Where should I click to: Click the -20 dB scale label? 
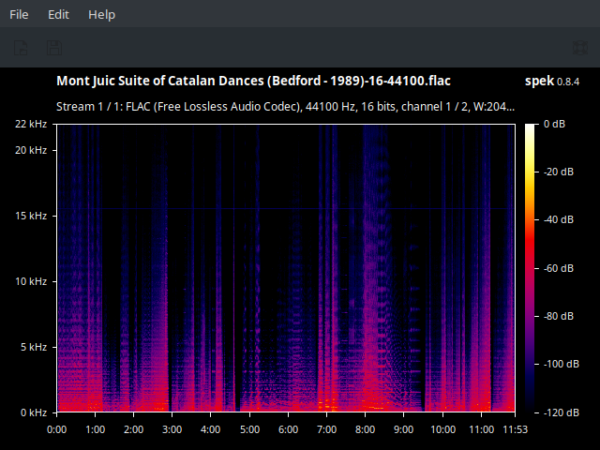click(x=559, y=172)
